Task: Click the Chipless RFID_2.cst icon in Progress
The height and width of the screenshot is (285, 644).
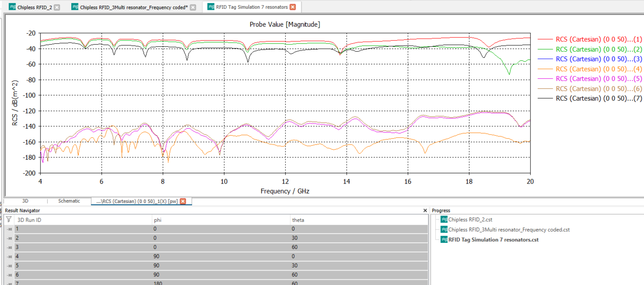Action: pos(444,219)
